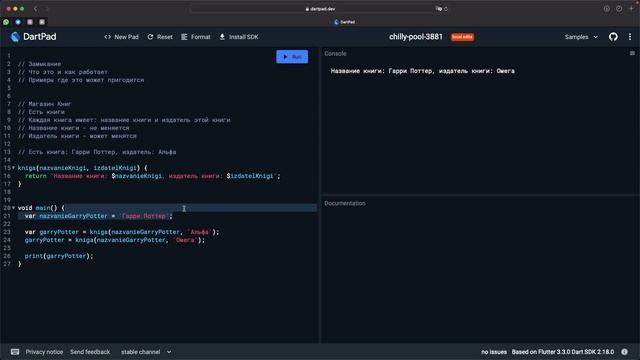
Task: Click the pad name chilly-pool-3881
Action: point(416,37)
